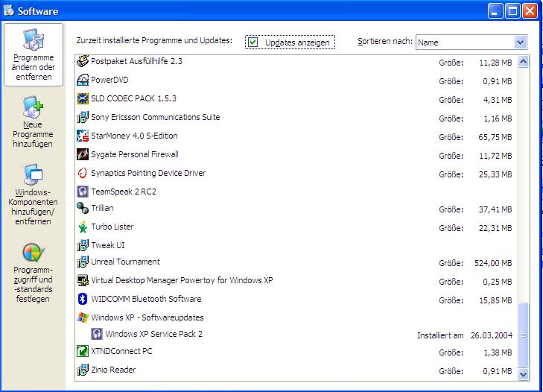Select the SLD CODEC PACK 1.5.3 entry
The image size is (543, 392).
(133, 99)
